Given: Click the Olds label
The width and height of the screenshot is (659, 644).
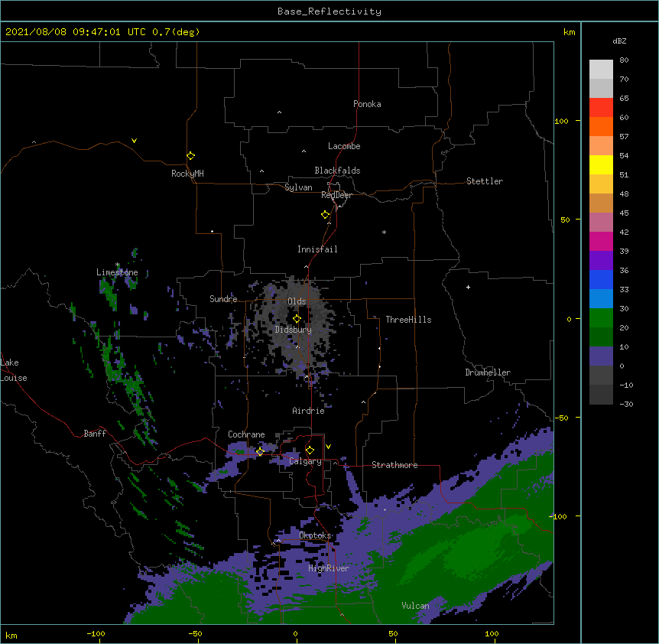Looking at the screenshot, I should point(297,301).
